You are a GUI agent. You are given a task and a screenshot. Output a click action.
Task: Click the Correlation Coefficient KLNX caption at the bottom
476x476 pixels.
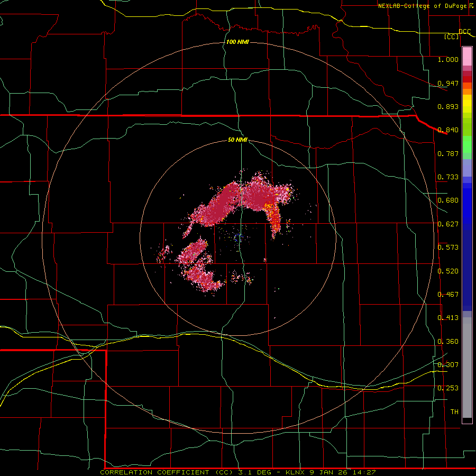click(x=238, y=472)
